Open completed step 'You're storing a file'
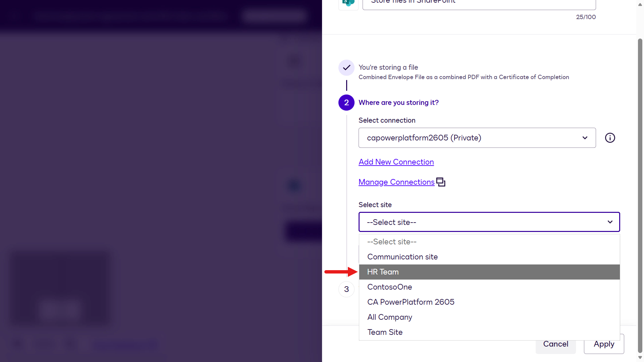 click(x=388, y=67)
